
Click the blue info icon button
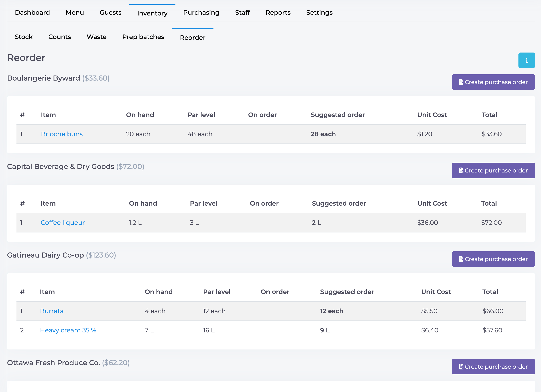click(x=526, y=60)
